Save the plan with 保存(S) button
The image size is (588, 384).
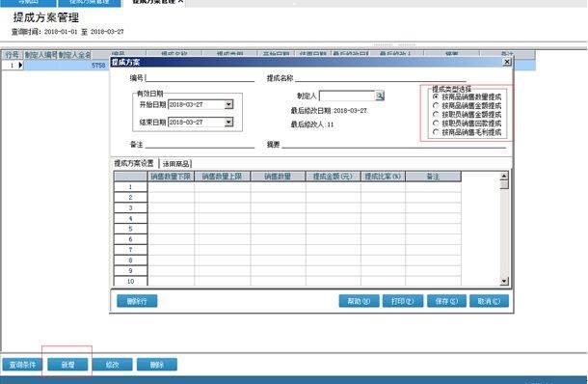[x=446, y=301]
